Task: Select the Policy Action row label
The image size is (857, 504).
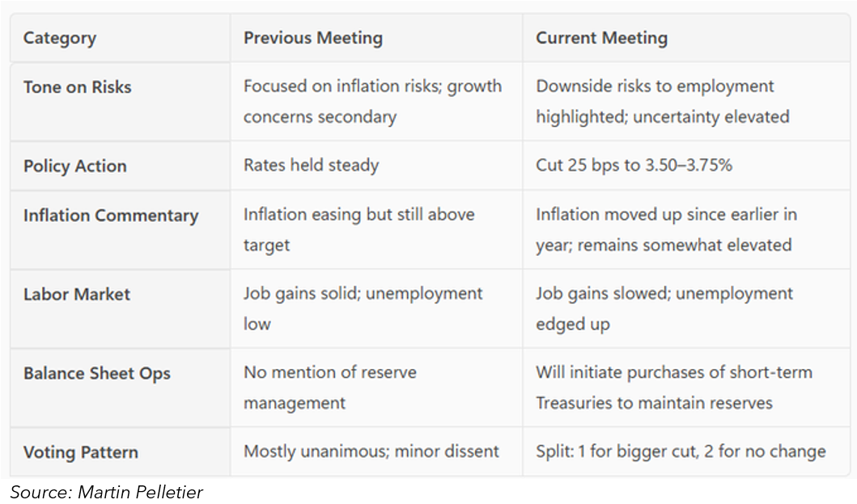Action: (x=74, y=166)
